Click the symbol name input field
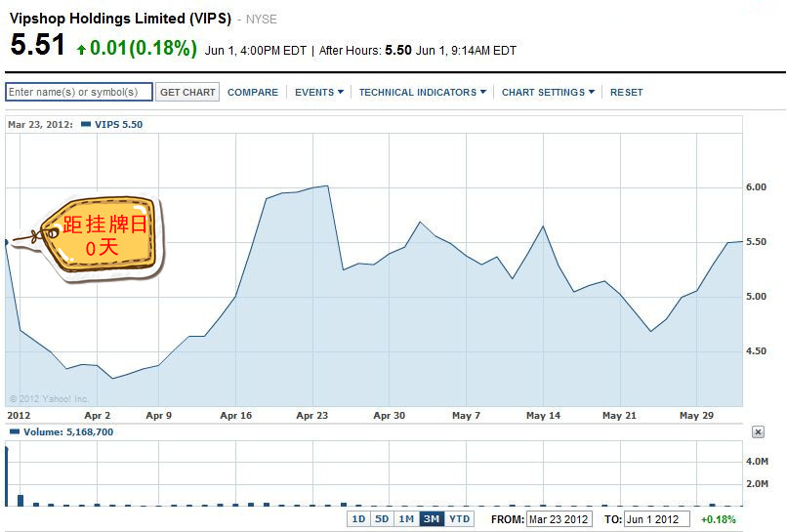 (x=79, y=92)
